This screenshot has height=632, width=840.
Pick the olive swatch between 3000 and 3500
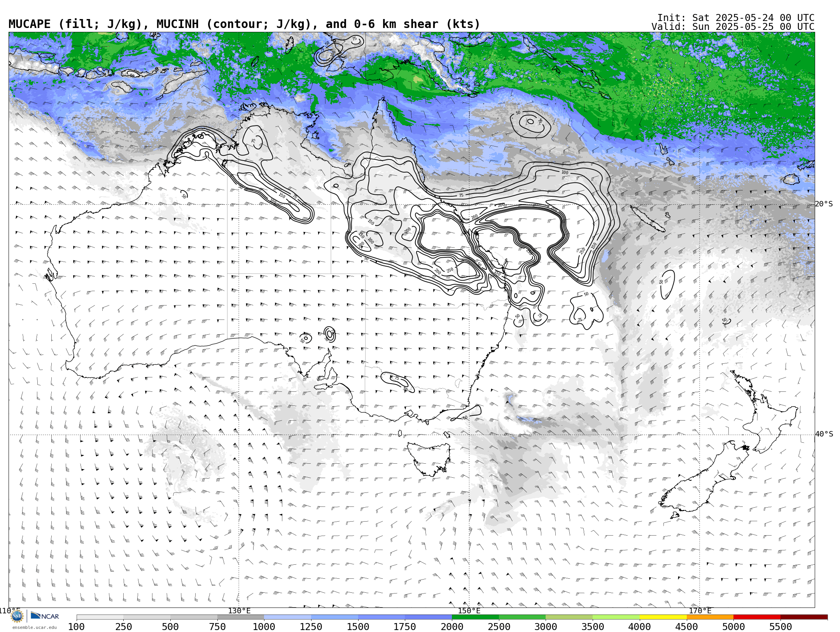pyautogui.click(x=569, y=617)
